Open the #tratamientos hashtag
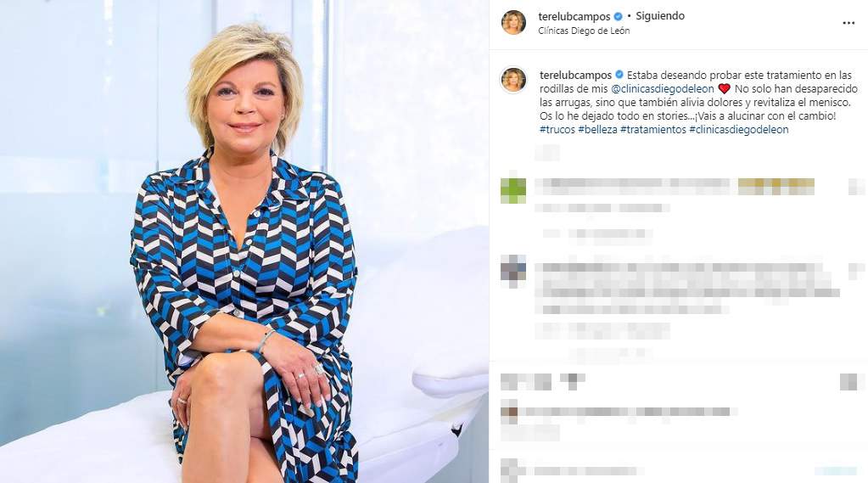 [x=653, y=130]
